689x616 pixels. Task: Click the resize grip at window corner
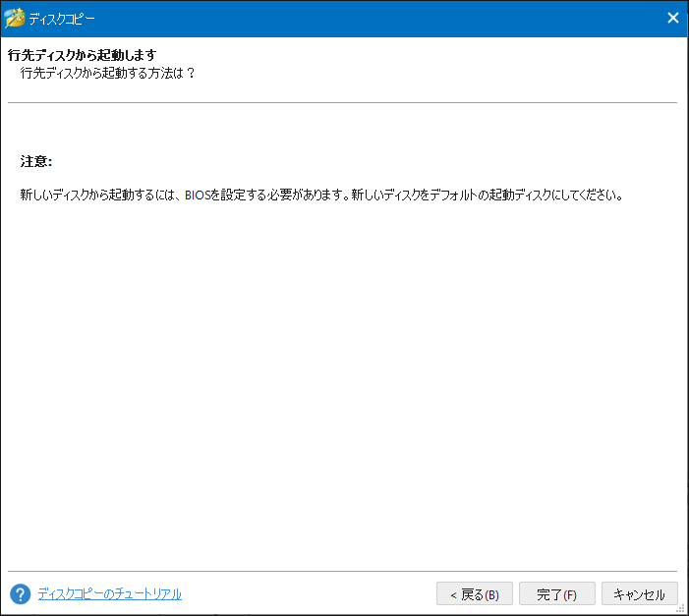tap(681, 608)
